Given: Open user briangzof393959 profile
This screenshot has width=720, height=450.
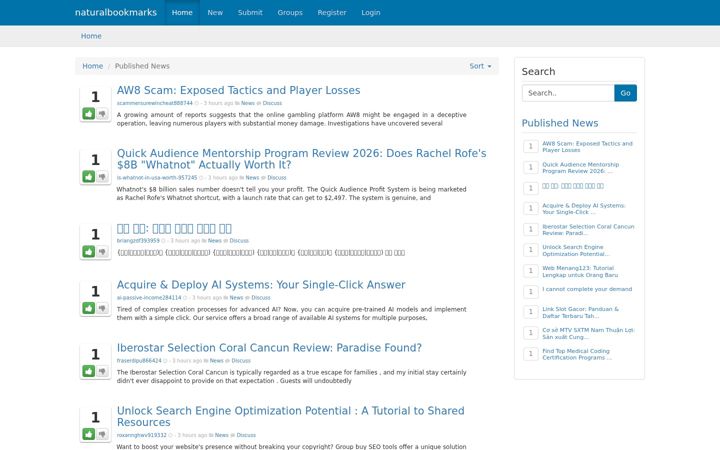Looking at the screenshot, I should [138, 241].
